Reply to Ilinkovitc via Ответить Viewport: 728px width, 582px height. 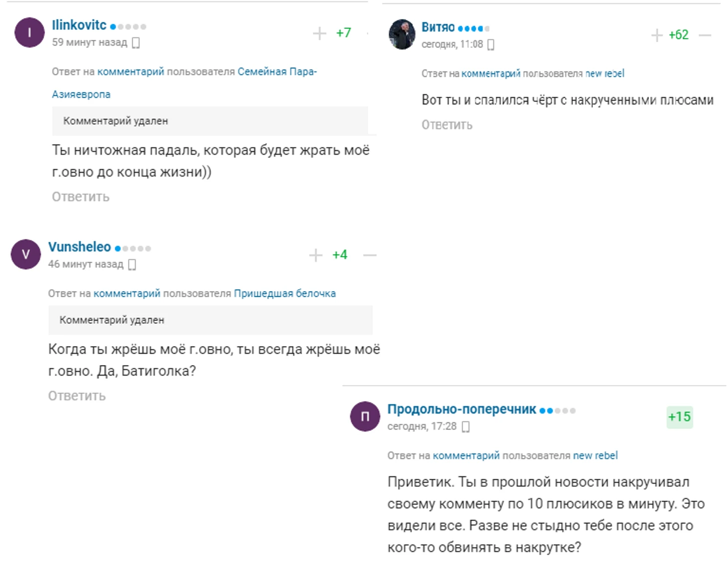tap(80, 197)
